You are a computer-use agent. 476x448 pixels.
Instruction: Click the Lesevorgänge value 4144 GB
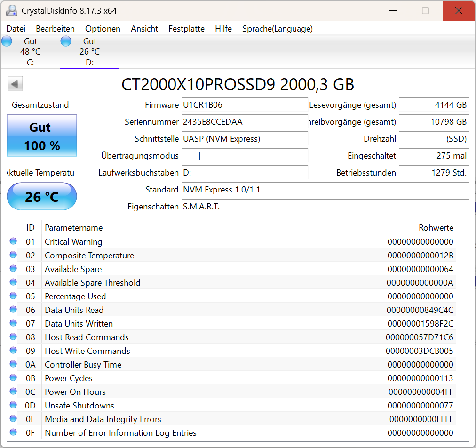[x=434, y=105]
